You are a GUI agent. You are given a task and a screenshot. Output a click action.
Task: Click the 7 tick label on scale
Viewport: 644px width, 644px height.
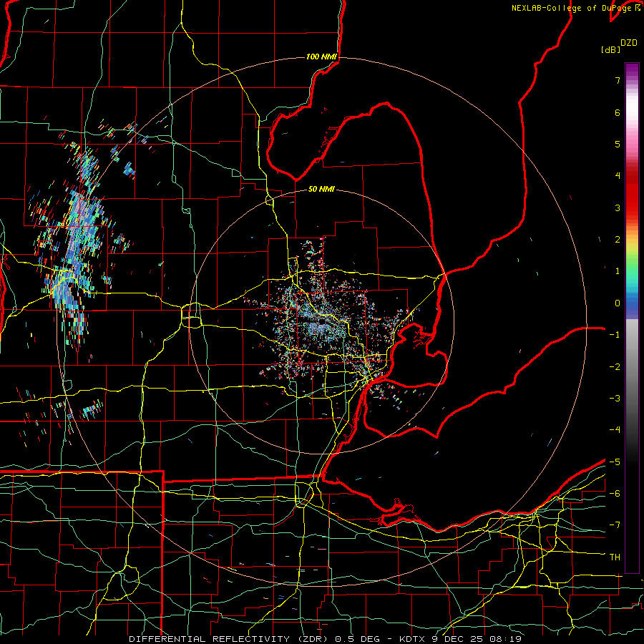(618, 80)
